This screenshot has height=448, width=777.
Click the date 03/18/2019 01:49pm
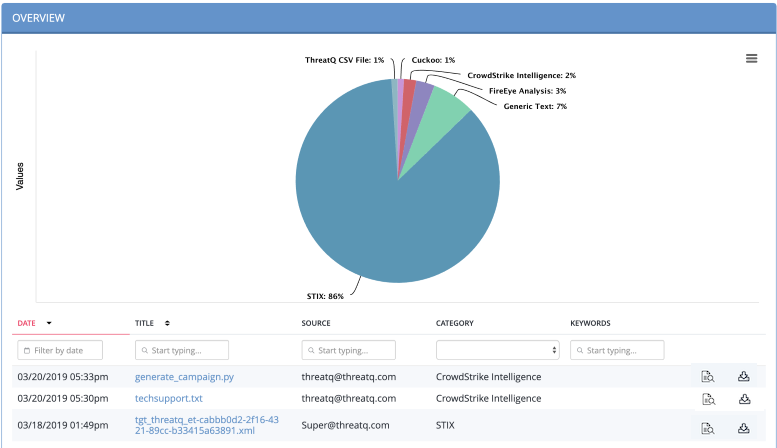point(63,425)
